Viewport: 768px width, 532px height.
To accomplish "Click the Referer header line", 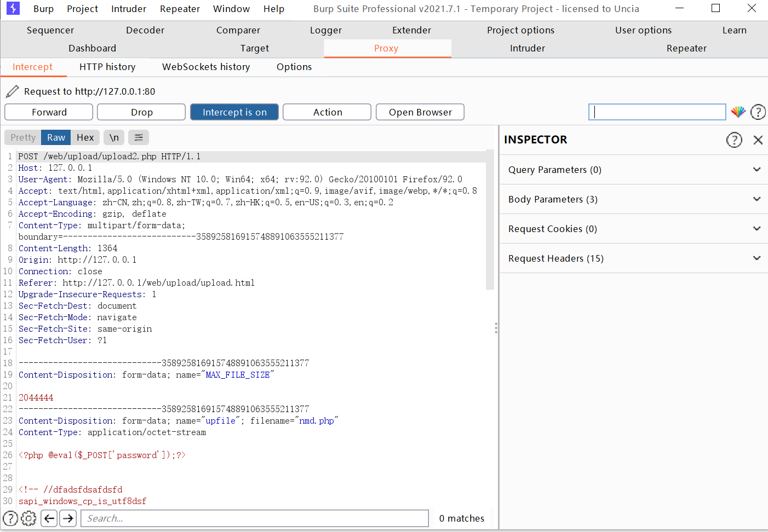I will pyautogui.click(x=136, y=283).
